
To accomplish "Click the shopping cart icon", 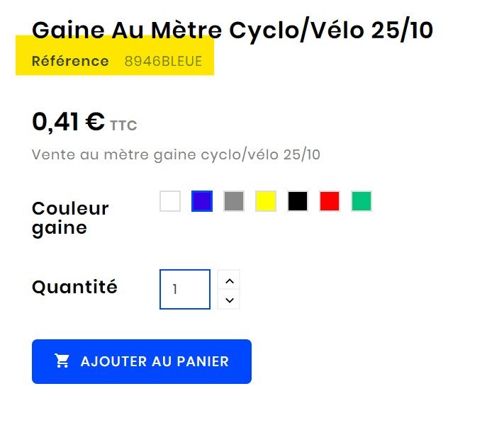I will pos(62,361).
